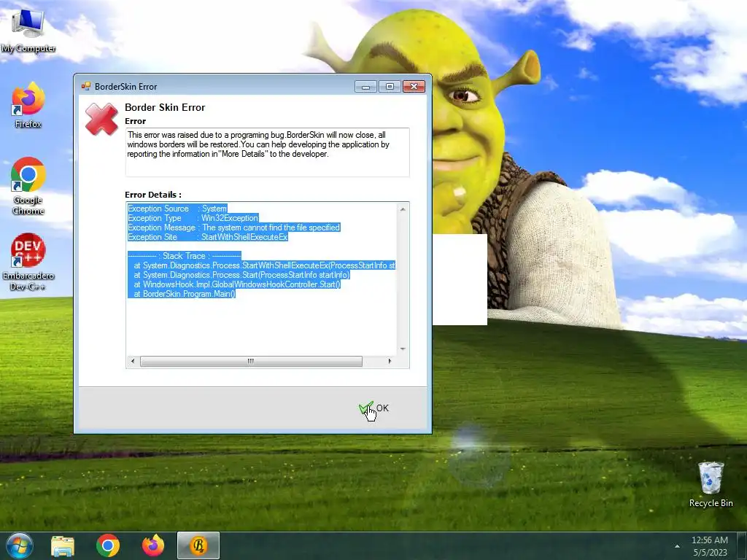
Task: Launch Firefox from desktop shortcut
Action: pyautogui.click(x=28, y=105)
